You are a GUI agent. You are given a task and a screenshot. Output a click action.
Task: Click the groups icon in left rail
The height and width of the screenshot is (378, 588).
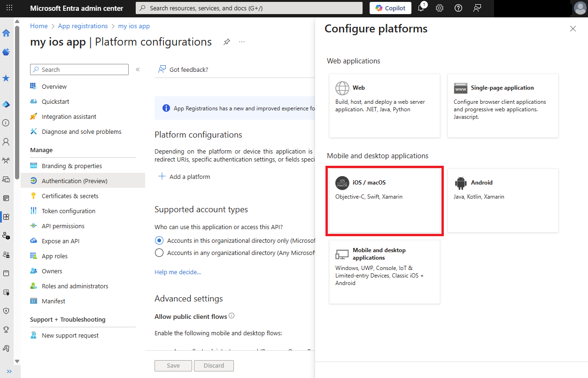pos(6,160)
